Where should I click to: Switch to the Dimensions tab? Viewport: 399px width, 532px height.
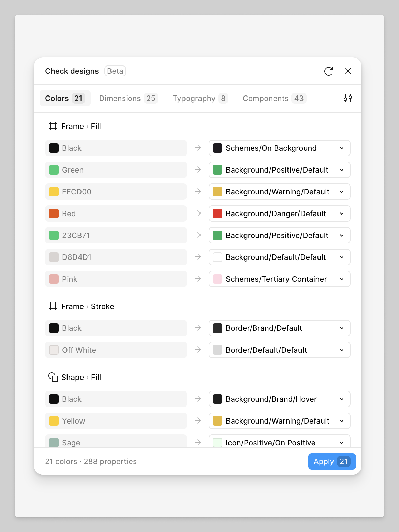[128, 98]
